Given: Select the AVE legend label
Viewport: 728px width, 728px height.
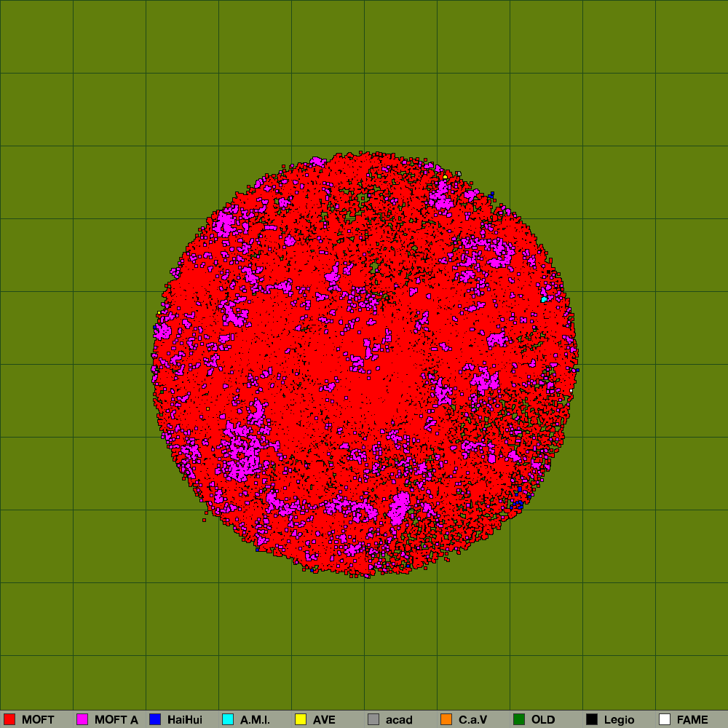Looking at the screenshot, I should point(324,720).
